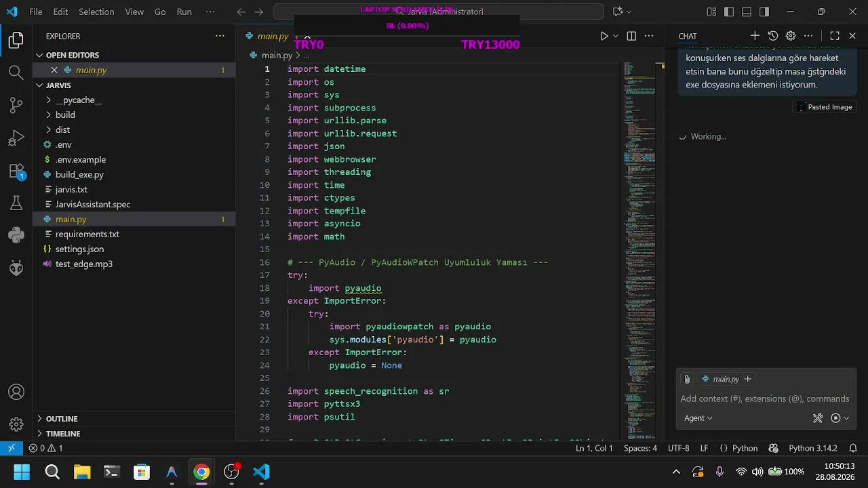
Task: Run the Python file with play icon
Action: (604, 36)
